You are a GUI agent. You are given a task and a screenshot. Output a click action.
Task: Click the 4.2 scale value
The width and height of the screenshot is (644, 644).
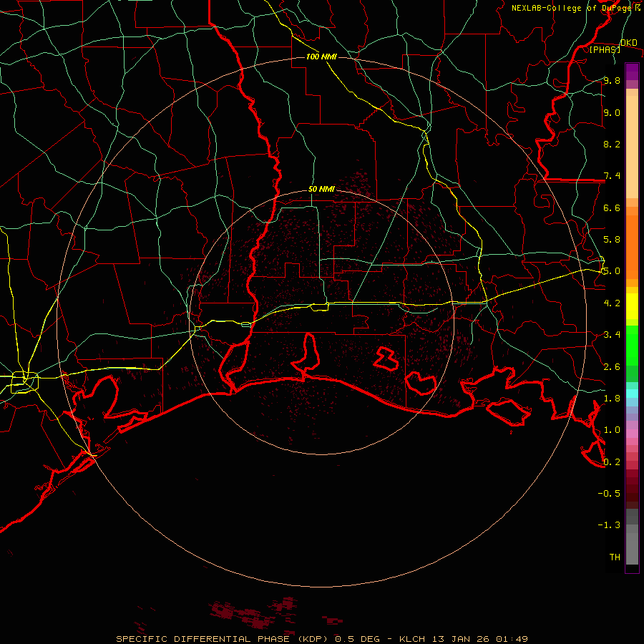tap(612, 303)
